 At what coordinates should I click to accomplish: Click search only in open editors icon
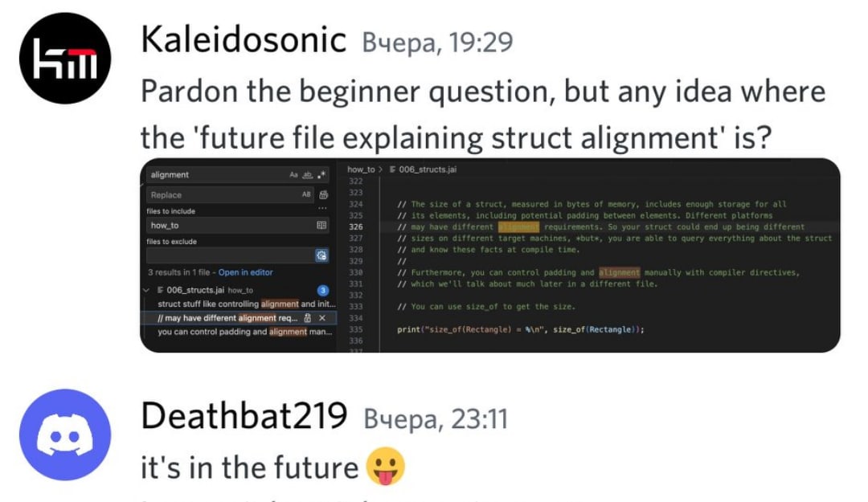pos(321,225)
